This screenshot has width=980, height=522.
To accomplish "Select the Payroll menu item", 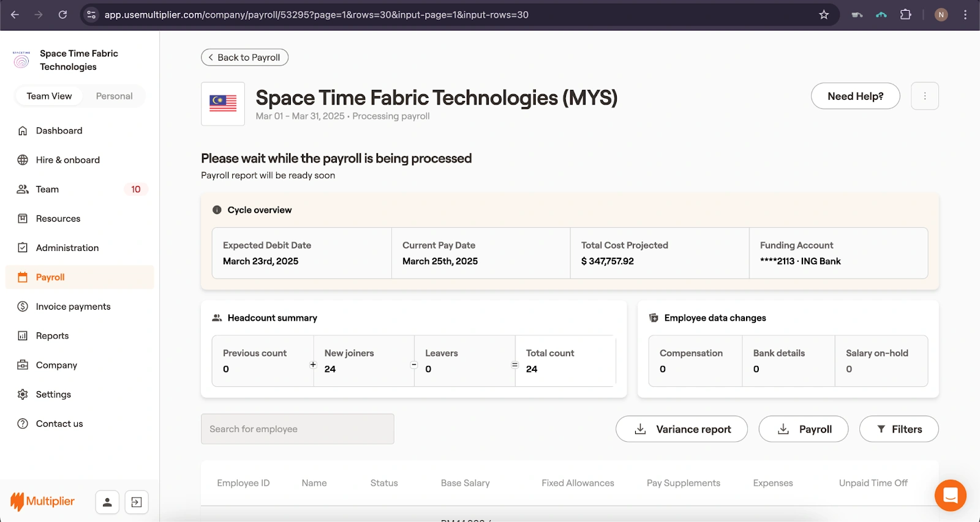I will point(80,277).
